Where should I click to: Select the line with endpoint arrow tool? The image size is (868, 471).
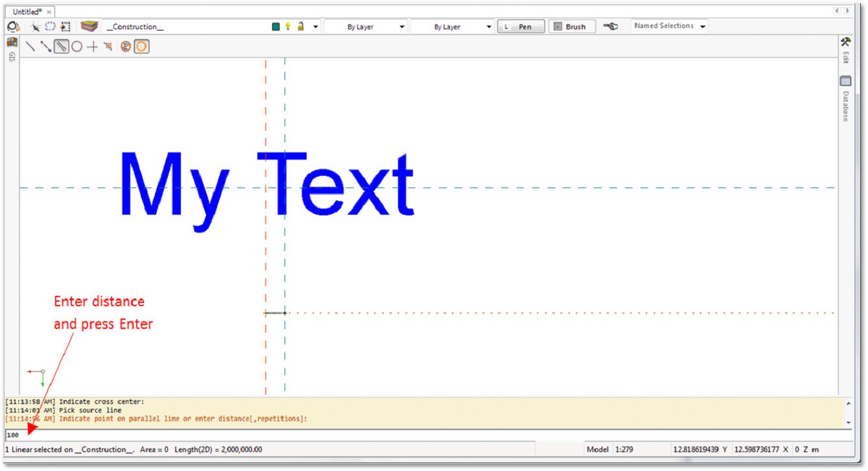tap(46, 47)
